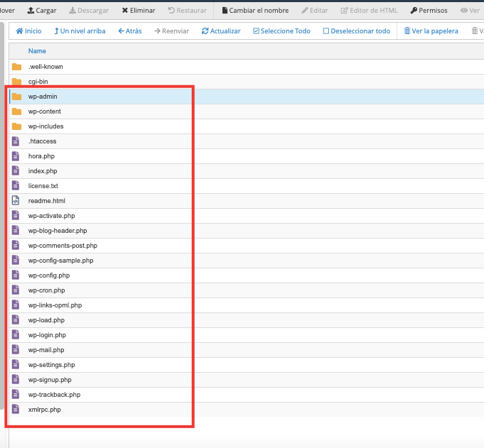The height and width of the screenshot is (448, 484).
Task: Refresh the list with Actualizar
Action: click(x=221, y=31)
